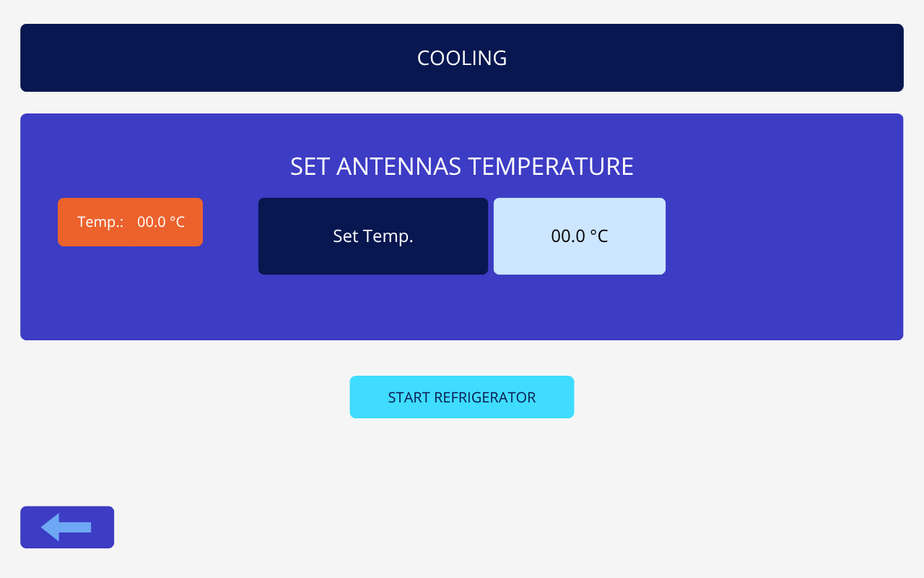
Task: Click the orange Temp. readout box
Action: (130, 222)
